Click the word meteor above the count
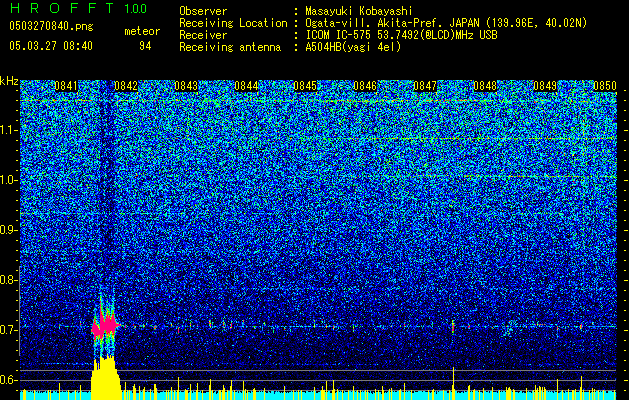The height and width of the screenshot is (400, 629). point(142,31)
